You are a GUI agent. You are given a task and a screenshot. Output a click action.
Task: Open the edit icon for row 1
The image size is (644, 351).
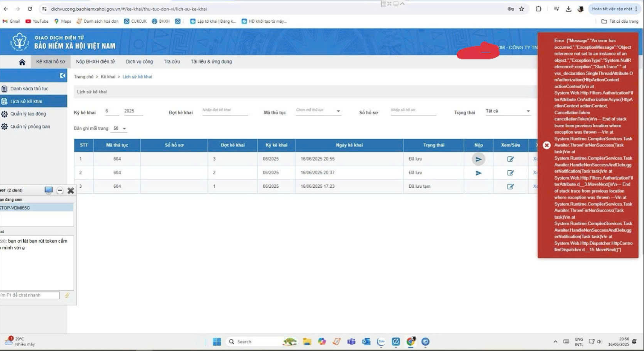(x=510, y=159)
